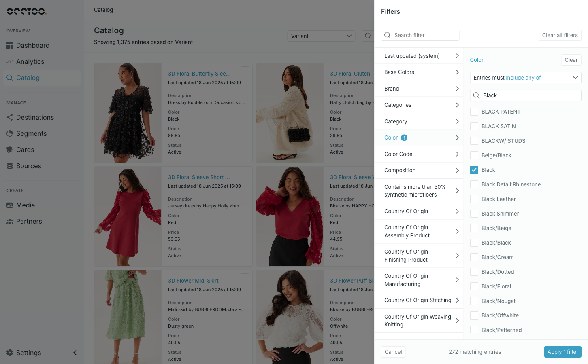Click magnifier icon in Search filter

388,35
